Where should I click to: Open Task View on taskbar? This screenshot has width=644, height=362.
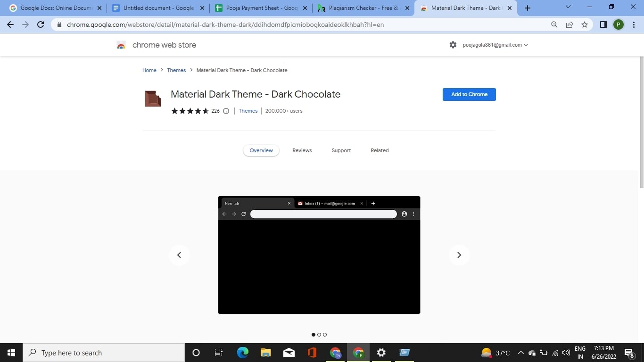219,353
